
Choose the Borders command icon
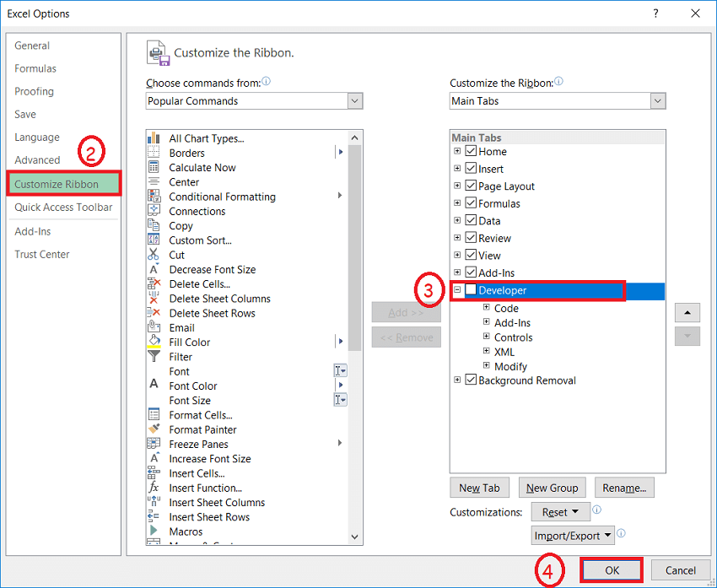(154, 153)
